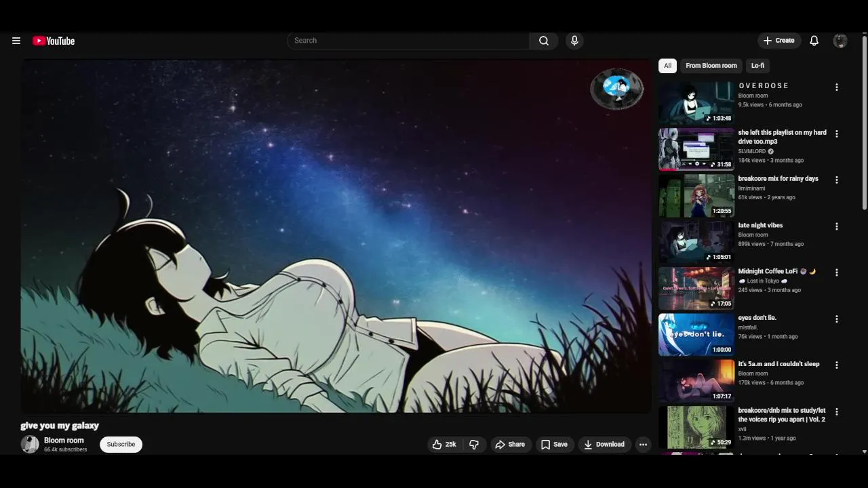Viewport: 868px width, 488px height.
Task: Save the video to a playlist
Action: [554, 445]
